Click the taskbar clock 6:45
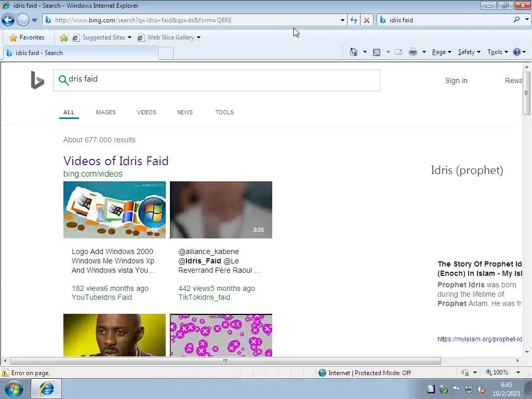The height and width of the screenshot is (399, 532). point(506,389)
